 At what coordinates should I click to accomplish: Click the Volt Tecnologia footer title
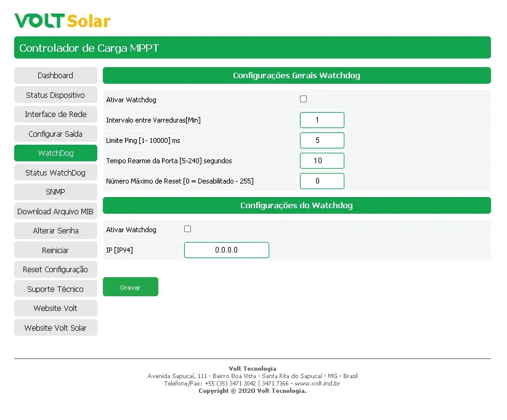coord(253,369)
